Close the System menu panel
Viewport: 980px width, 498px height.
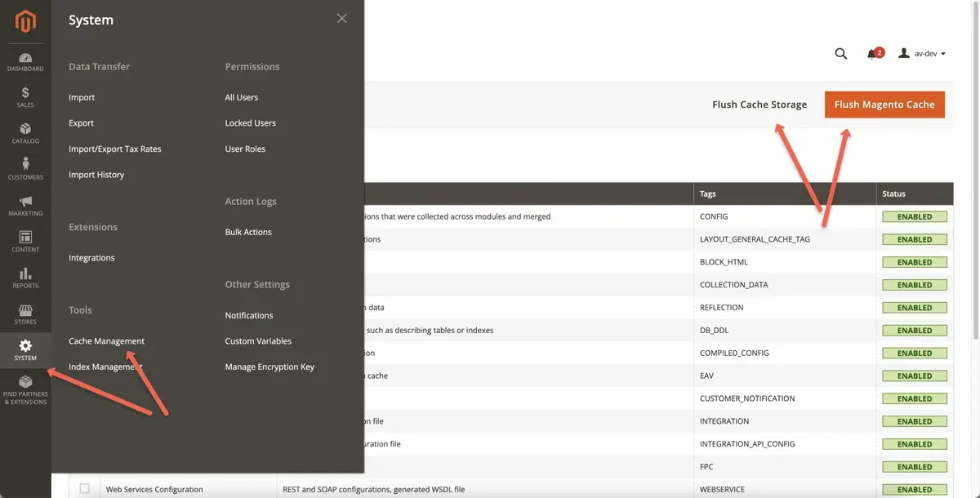(x=342, y=19)
